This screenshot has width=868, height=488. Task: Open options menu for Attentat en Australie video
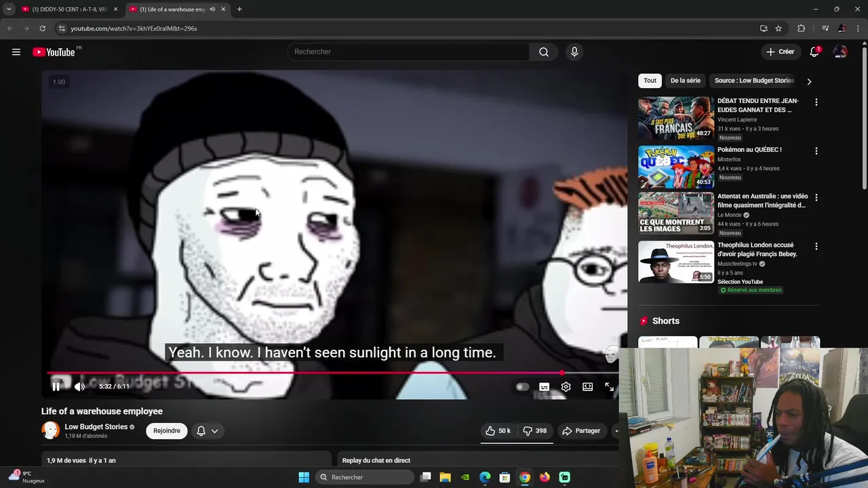pos(816,198)
